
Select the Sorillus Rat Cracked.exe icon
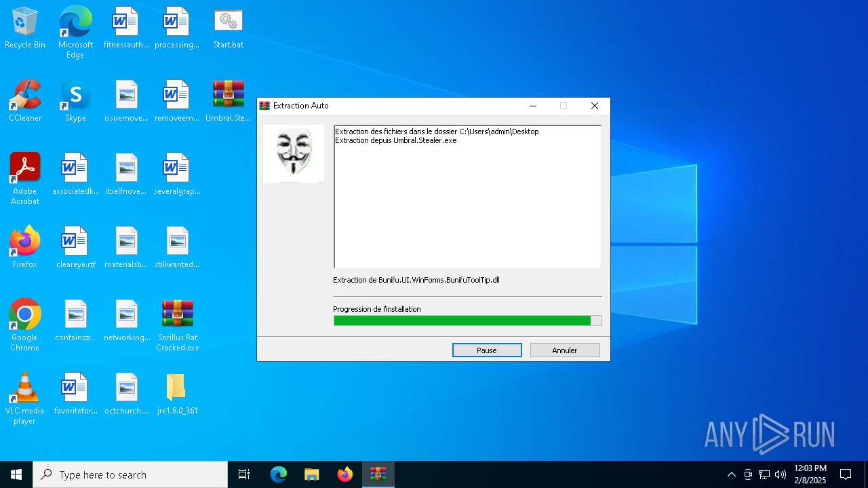click(177, 325)
